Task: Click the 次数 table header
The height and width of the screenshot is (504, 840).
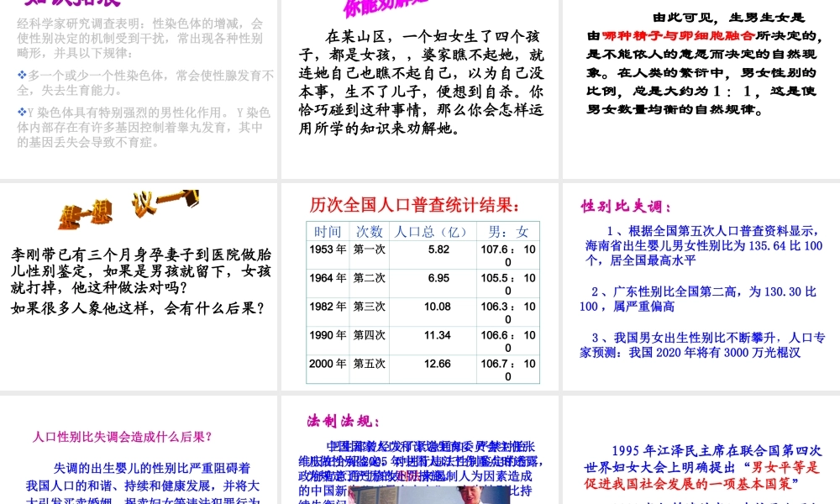Action: click(369, 231)
